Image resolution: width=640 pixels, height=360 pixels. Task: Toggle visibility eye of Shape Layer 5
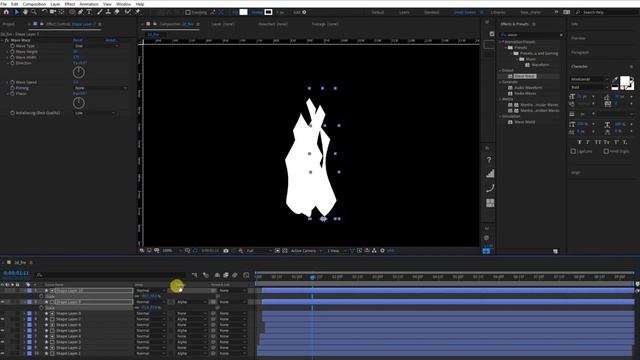point(3,331)
